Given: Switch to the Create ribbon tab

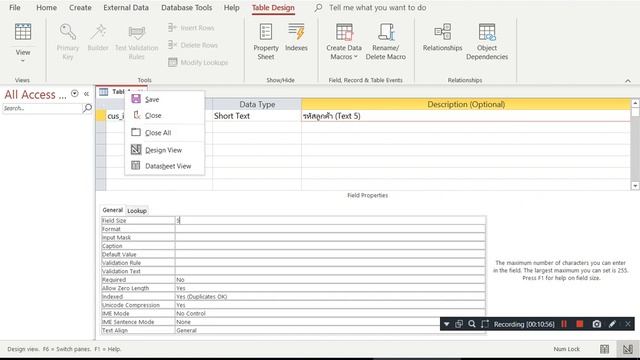Looking at the screenshot, I should click(80, 7).
